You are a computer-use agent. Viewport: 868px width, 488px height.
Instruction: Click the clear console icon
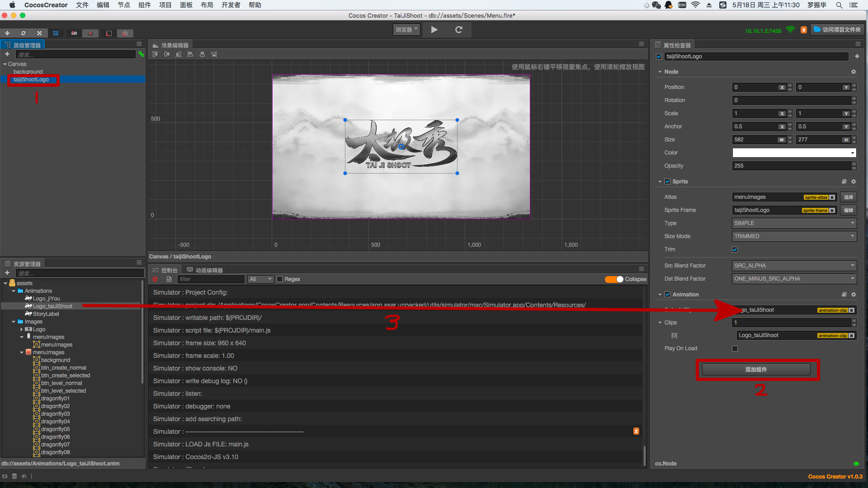[x=155, y=279]
